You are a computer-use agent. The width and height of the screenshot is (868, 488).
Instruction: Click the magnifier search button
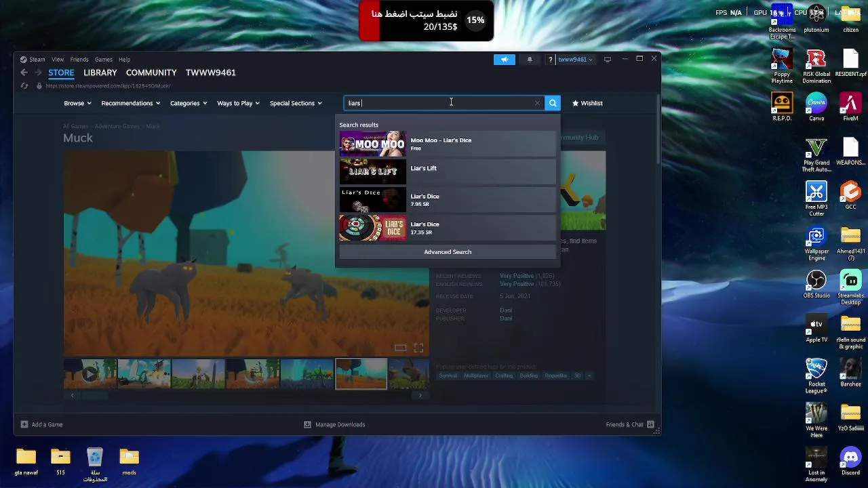coord(553,103)
